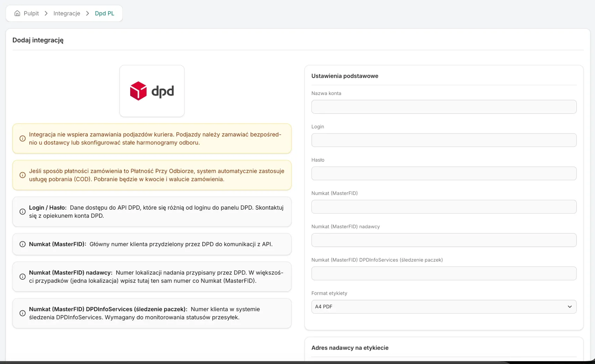Click the Adres nadawcy na etykiecie heading
This screenshot has height=364, width=595.
click(x=350, y=348)
